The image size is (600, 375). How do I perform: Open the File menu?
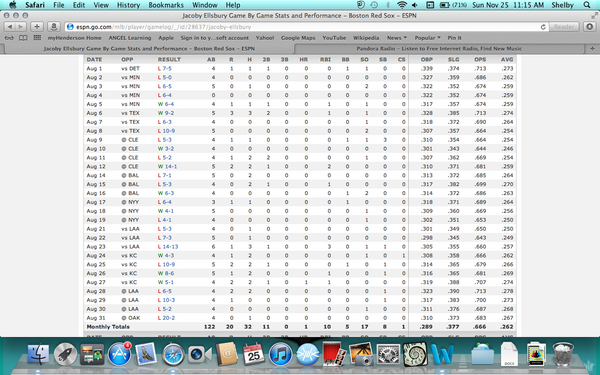coord(59,5)
